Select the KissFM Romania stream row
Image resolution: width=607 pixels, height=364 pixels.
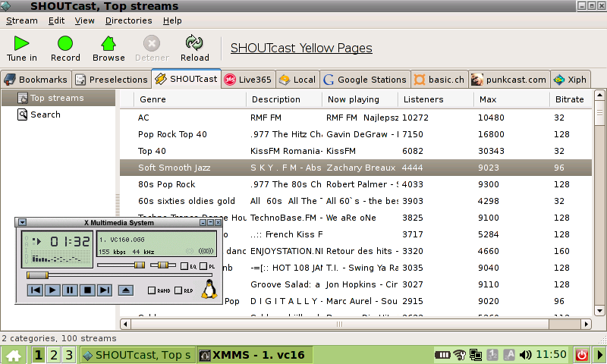pos(356,151)
